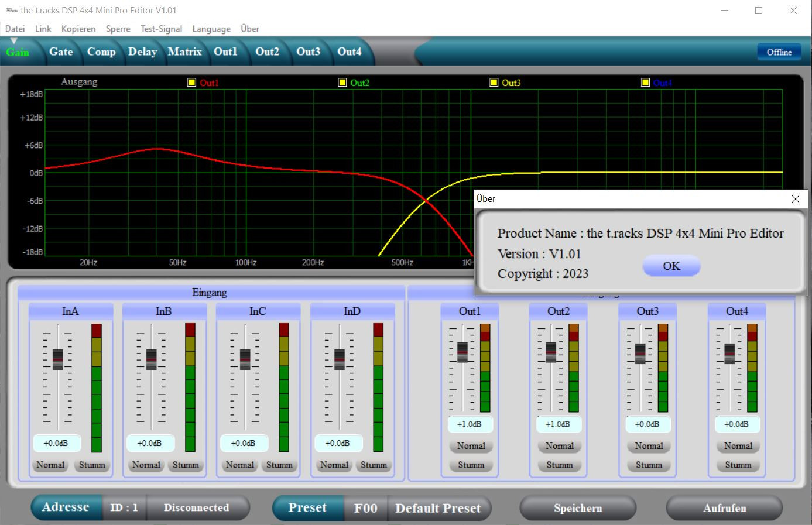Click OK in the Über dialog

[671, 266]
